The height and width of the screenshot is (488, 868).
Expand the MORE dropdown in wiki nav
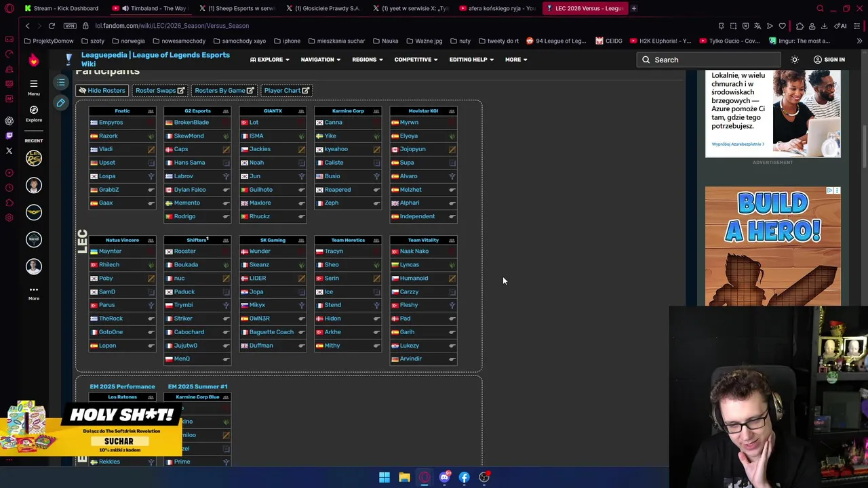pos(516,60)
